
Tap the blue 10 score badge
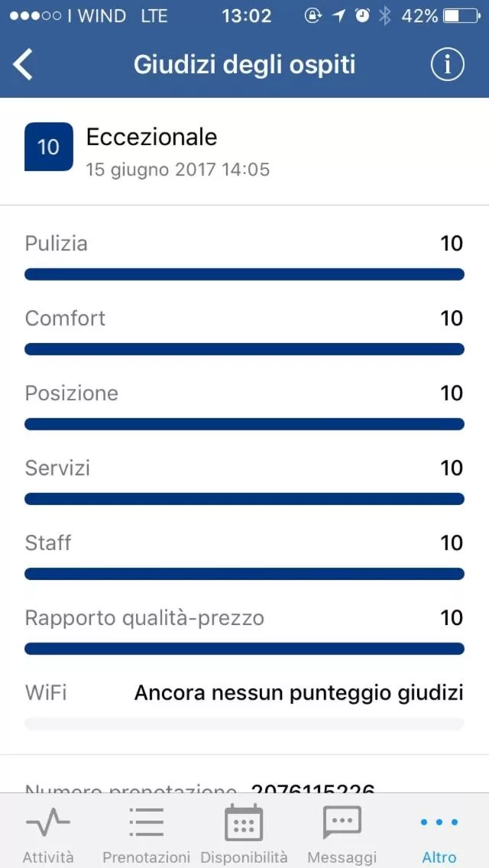49,146
